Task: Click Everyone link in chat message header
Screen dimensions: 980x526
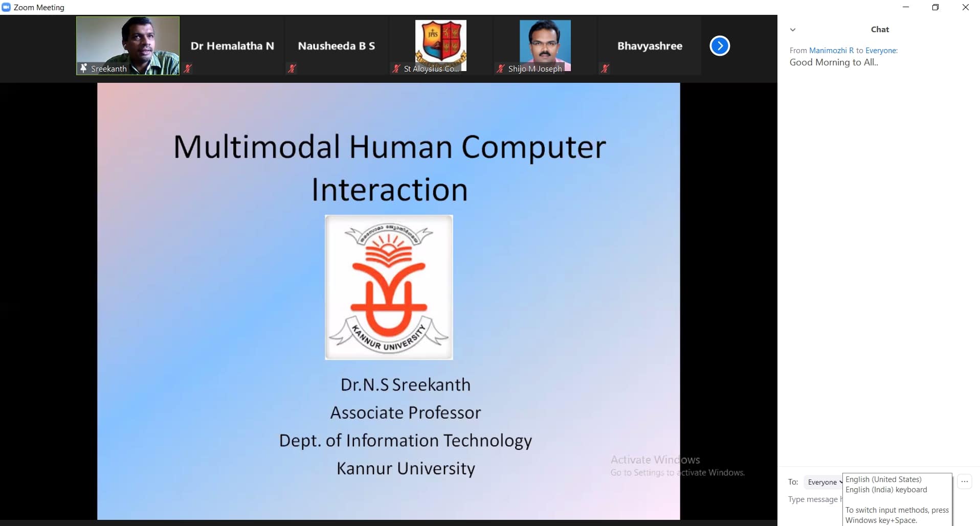Action: [x=881, y=51]
